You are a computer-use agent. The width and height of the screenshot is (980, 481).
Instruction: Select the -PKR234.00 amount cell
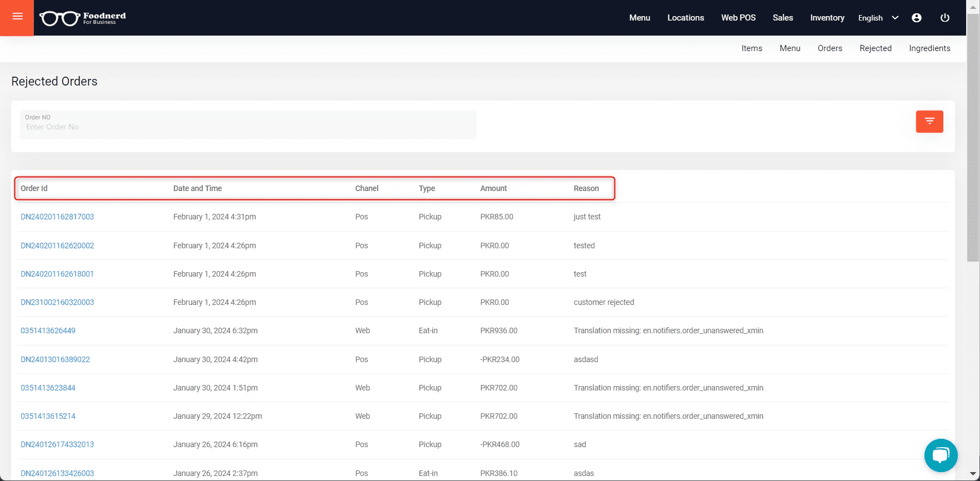(x=500, y=359)
